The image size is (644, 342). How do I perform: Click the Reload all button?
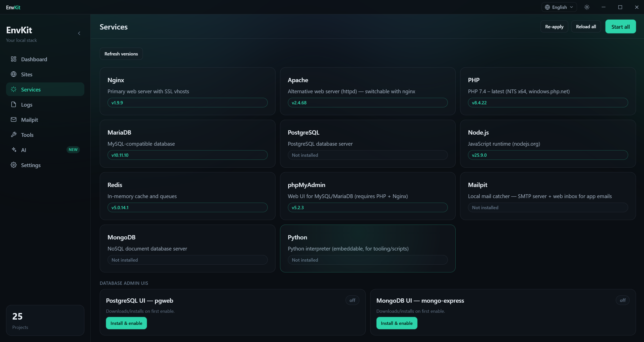(586, 26)
